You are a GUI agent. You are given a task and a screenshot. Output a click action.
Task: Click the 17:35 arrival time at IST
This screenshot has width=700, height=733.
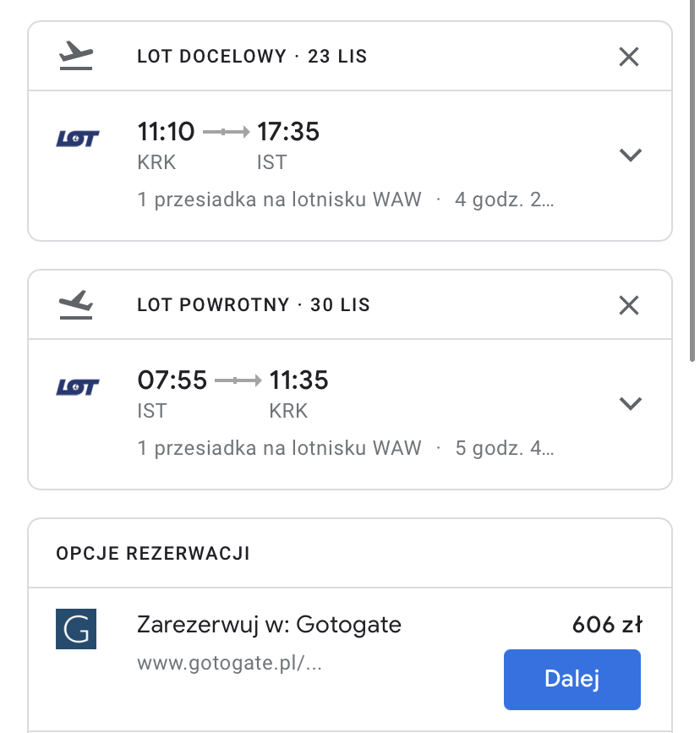[x=288, y=131]
